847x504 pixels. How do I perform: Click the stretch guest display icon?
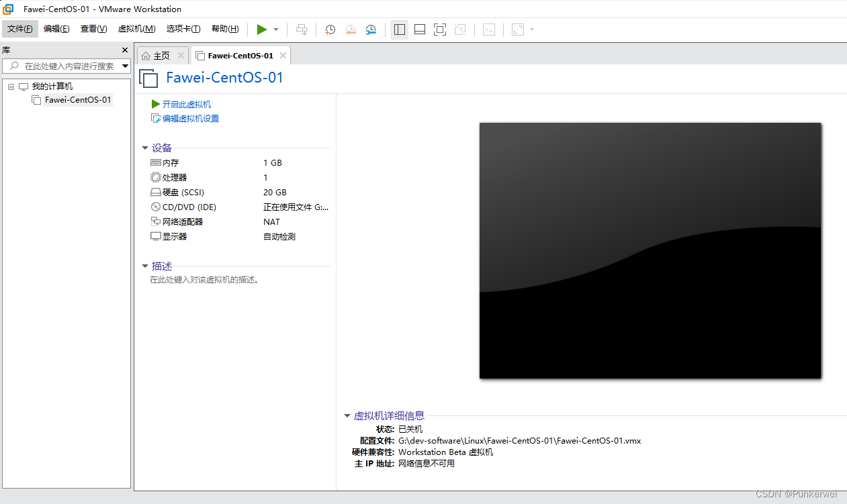(518, 30)
